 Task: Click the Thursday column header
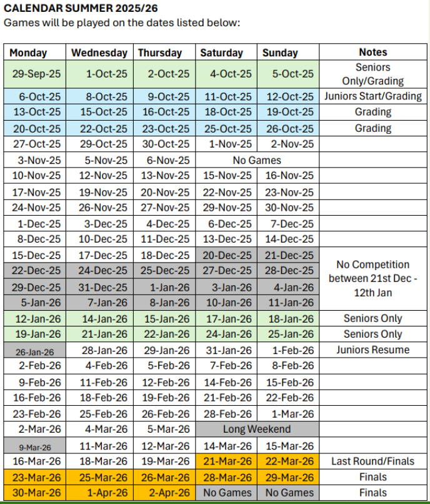tap(160, 53)
